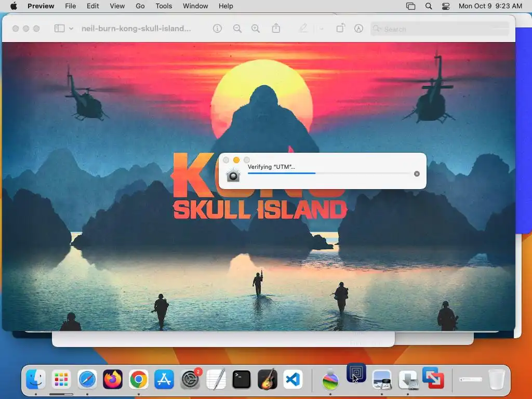Image resolution: width=532 pixels, height=399 pixels.
Task: Show the Markup toolbar
Action: [358, 29]
